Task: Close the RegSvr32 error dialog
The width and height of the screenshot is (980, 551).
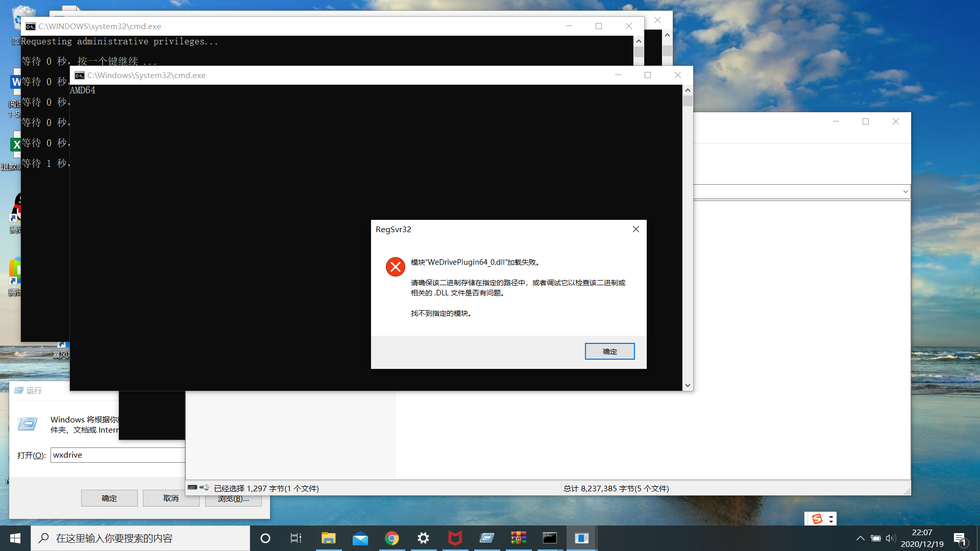Action: (635, 229)
